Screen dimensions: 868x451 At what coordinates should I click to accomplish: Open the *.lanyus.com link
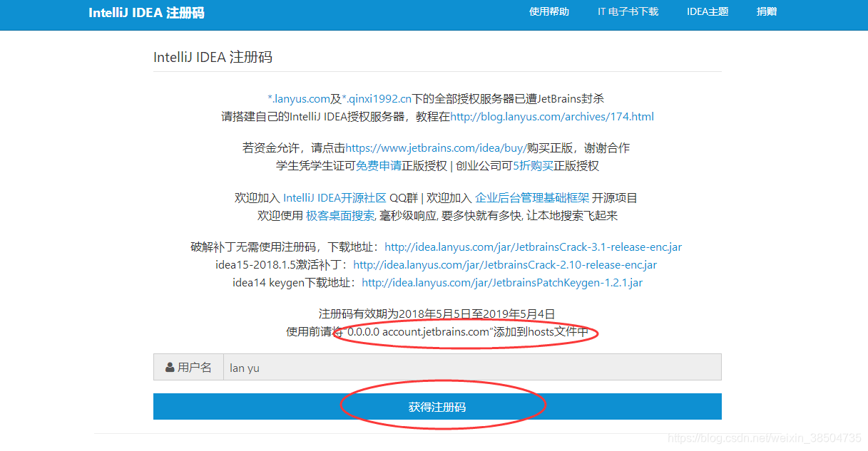coord(299,99)
